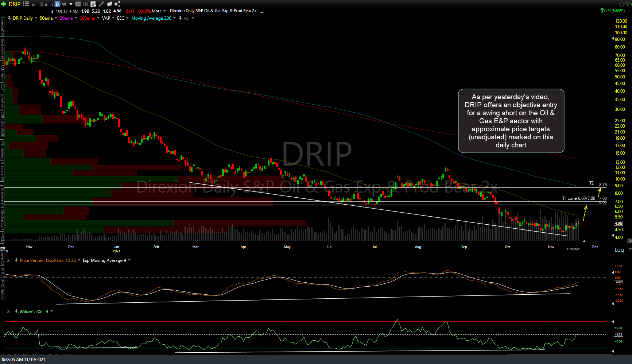Open the trade calculator spreadsheet icon
This screenshot has height=364, width=632.
[93, 4]
